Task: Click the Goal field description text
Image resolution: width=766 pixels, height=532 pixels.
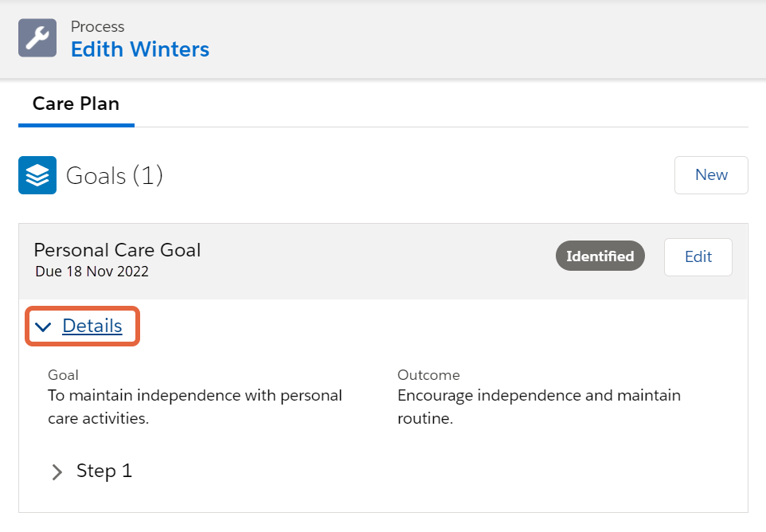Action: (195, 406)
